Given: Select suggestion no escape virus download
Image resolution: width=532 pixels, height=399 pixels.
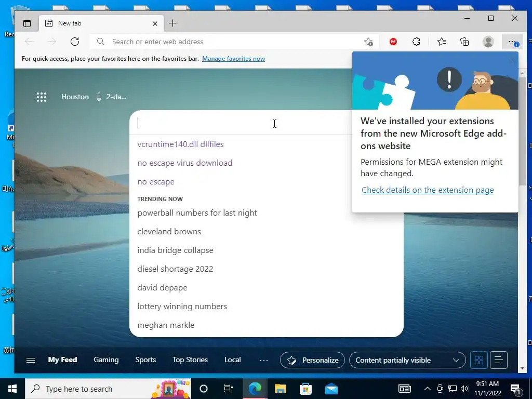Looking at the screenshot, I should pos(185,163).
